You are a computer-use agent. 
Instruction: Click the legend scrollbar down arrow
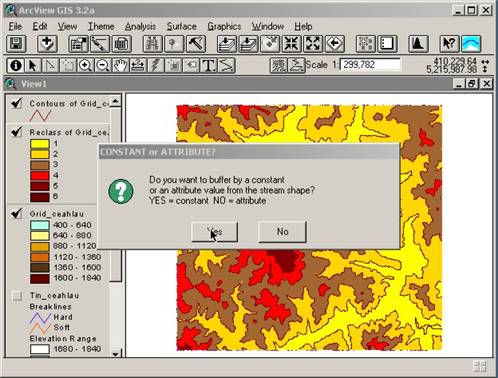click(115, 354)
